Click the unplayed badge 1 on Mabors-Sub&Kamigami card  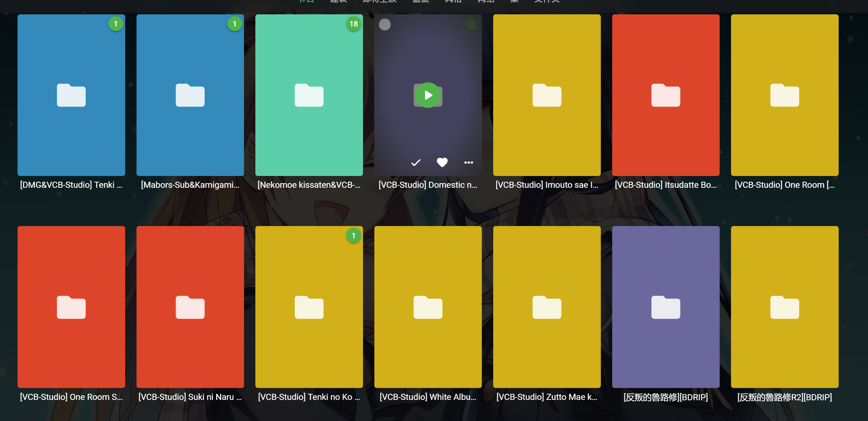coord(235,24)
